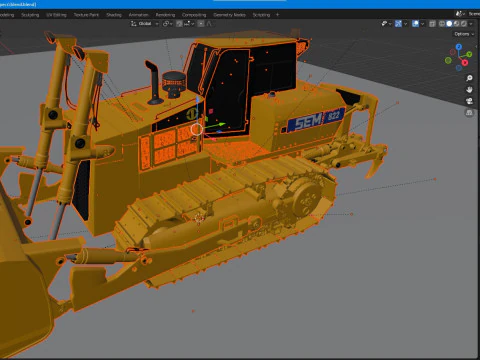Switch to the Shading workspace tab

pos(114,15)
